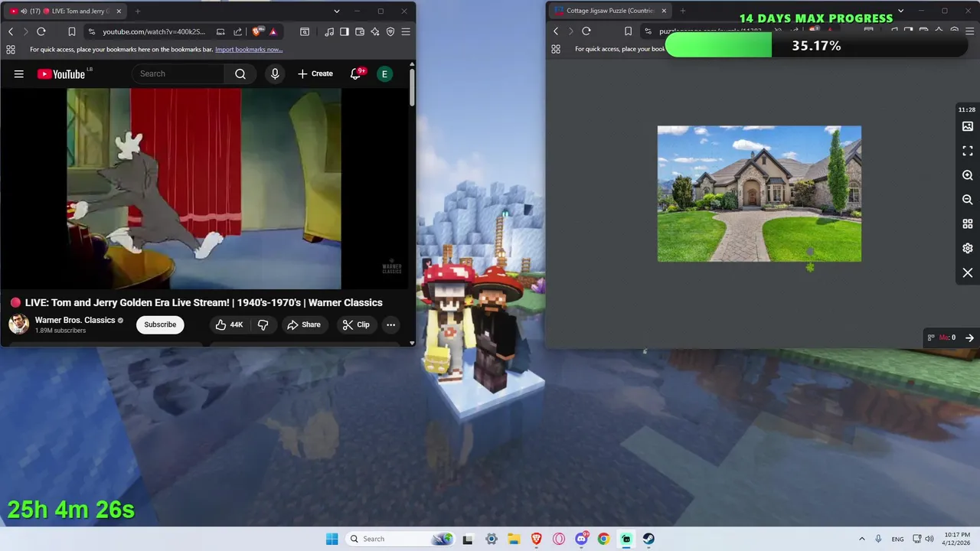This screenshot has width=980, height=551.
Task: Bookmark the YouTube page
Action: 71,31
